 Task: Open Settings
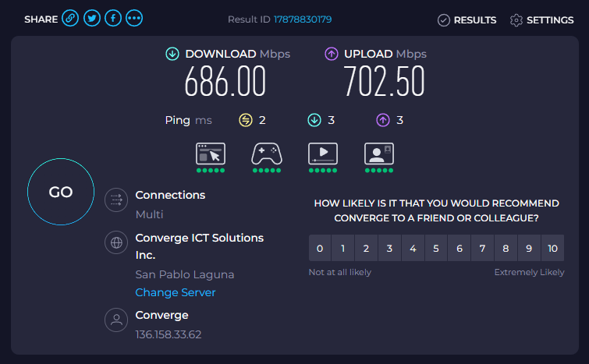click(541, 20)
